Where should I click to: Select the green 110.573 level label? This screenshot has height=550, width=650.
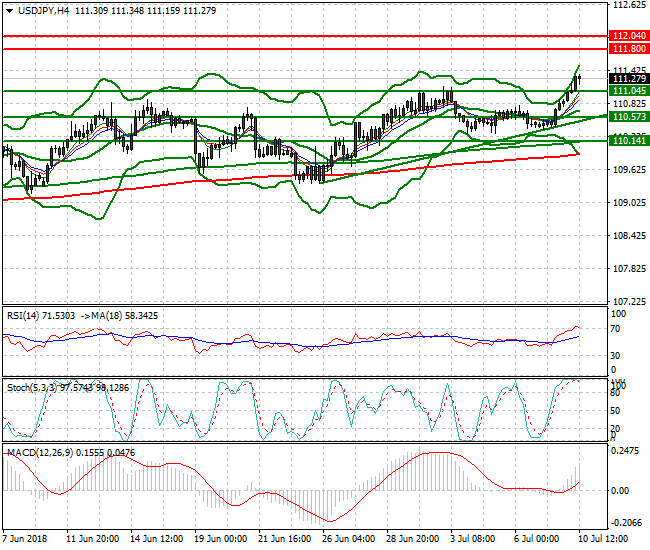pyautogui.click(x=628, y=117)
